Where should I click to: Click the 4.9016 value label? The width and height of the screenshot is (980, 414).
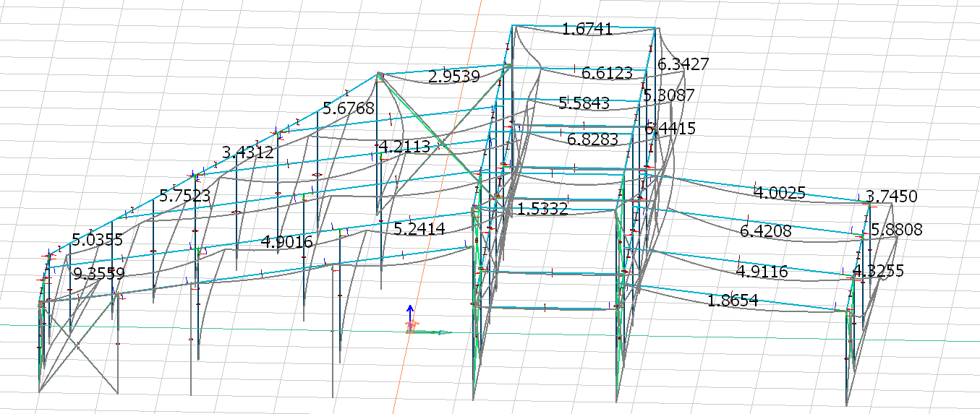click(x=286, y=242)
